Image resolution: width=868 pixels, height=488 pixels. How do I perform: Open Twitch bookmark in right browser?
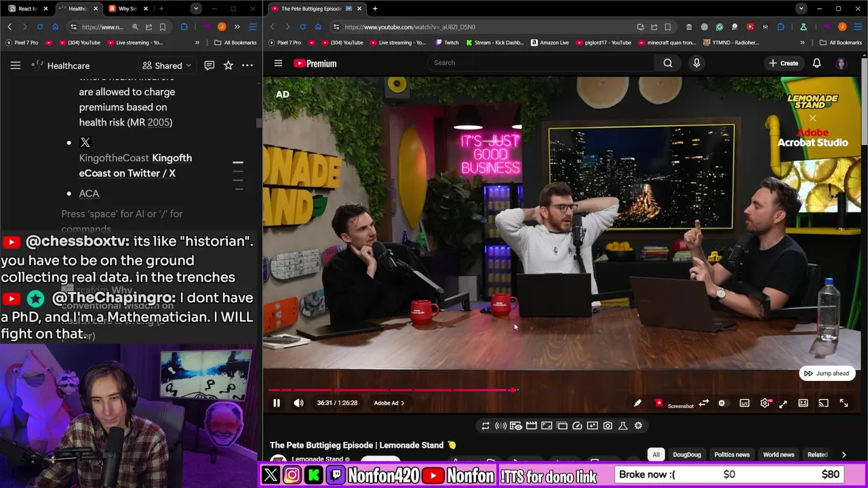[447, 43]
